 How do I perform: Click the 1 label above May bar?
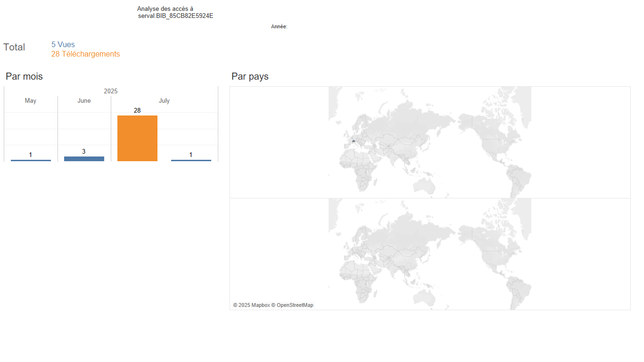click(x=31, y=155)
